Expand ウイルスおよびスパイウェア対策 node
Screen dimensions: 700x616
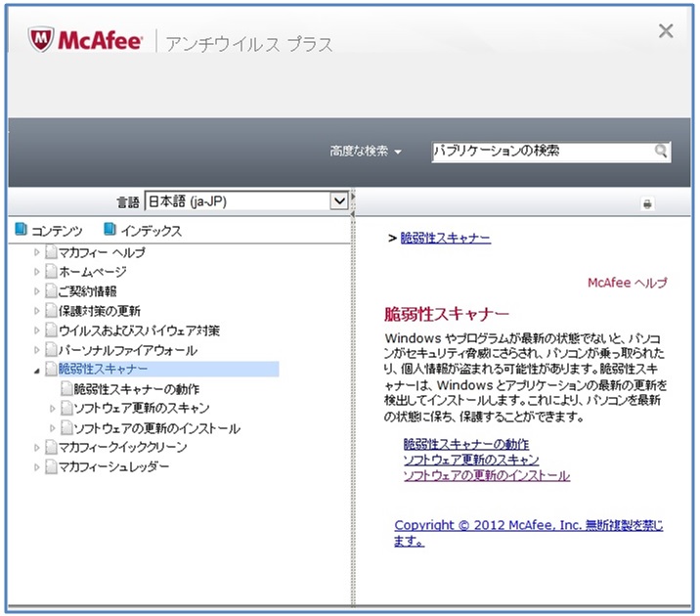[x=36, y=330]
